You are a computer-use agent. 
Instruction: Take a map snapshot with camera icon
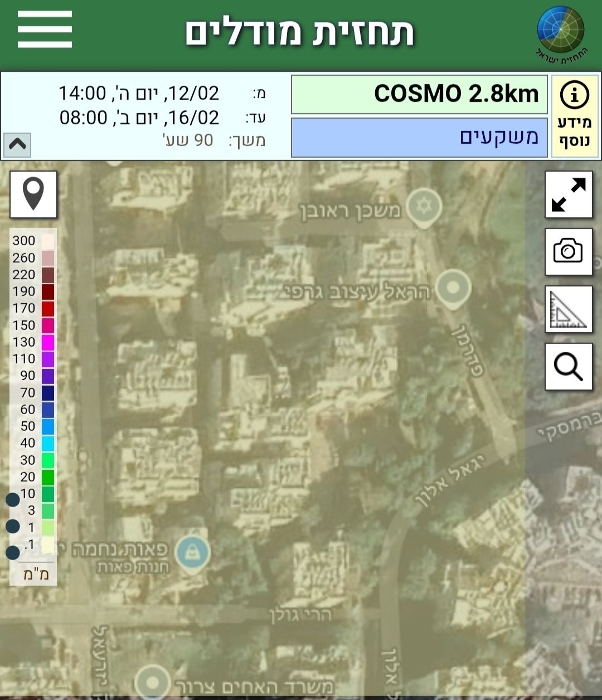point(569,251)
